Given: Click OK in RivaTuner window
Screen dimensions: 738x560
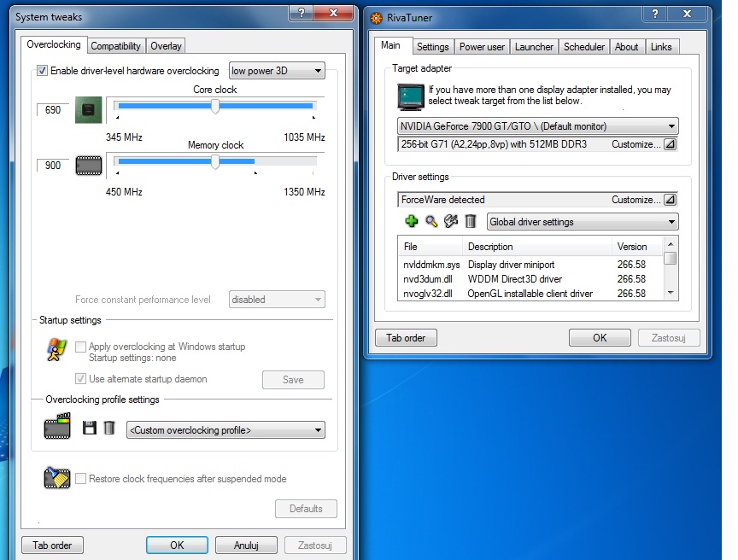Looking at the screenshot, I should coord(600,337).
